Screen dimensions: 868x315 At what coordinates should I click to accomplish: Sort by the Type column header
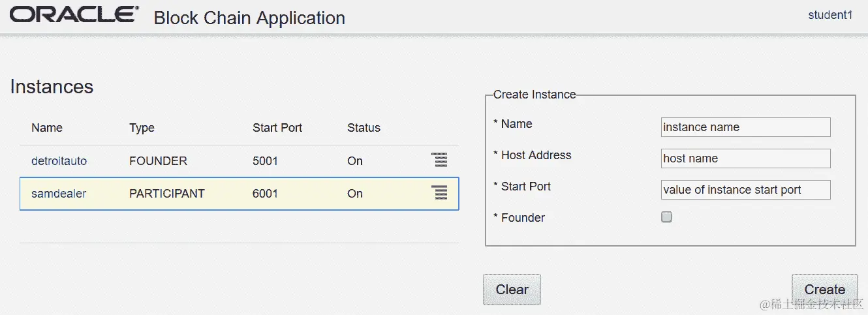(142, 128)
